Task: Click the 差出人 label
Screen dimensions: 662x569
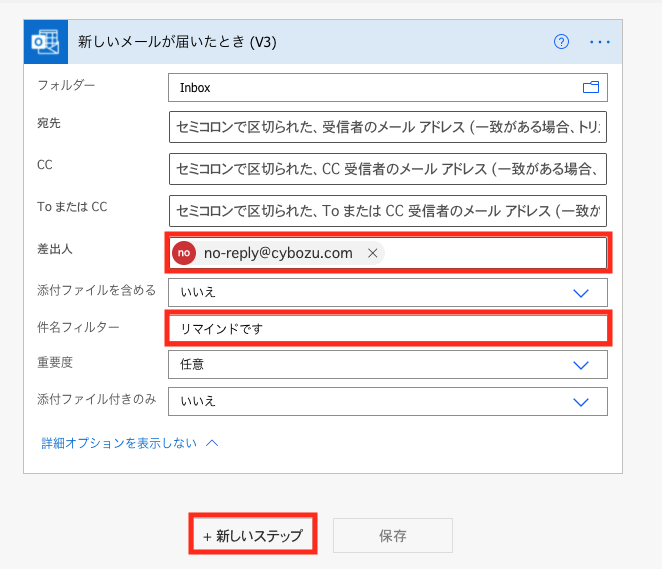Action: click(x=54, y=249)
